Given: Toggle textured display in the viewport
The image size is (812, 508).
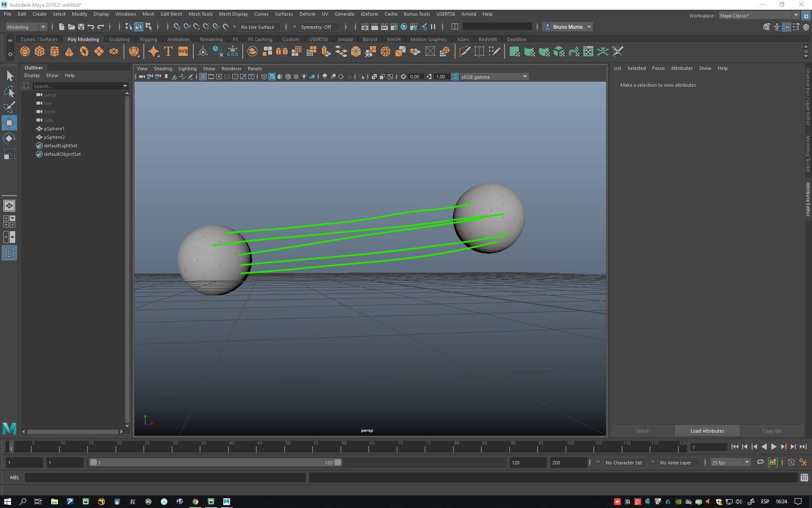Looking at the screenshot, I should pos(288,77).
